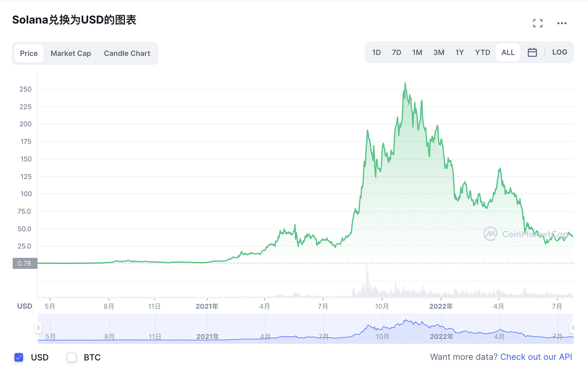
Task: Select the 1M time range
Action: [417, 52]
